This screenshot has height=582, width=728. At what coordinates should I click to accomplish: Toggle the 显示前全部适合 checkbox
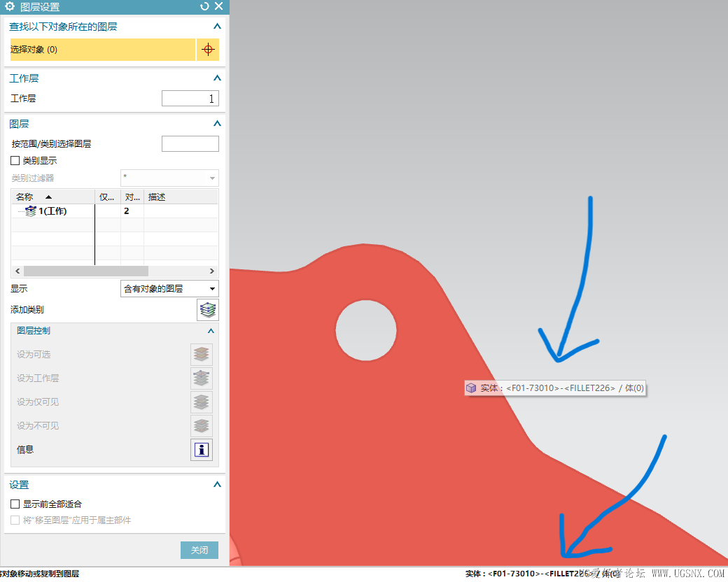tap(15, 504)
